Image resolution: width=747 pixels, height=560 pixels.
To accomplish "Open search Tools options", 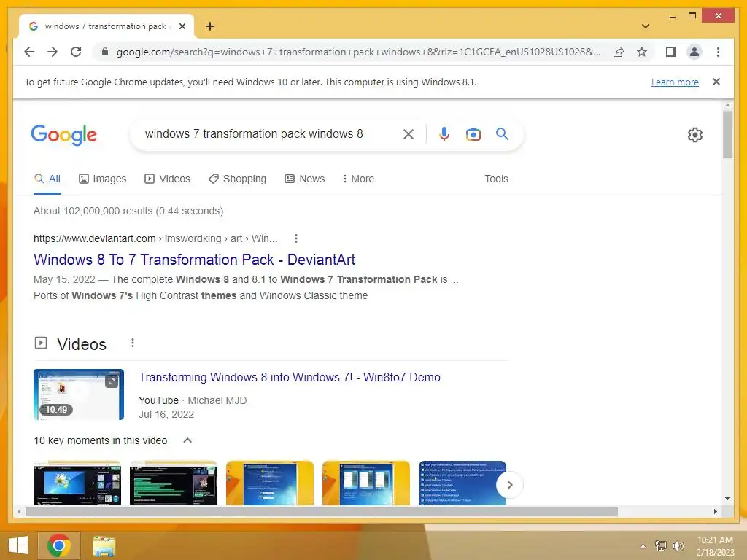I will tap(496, 179).
